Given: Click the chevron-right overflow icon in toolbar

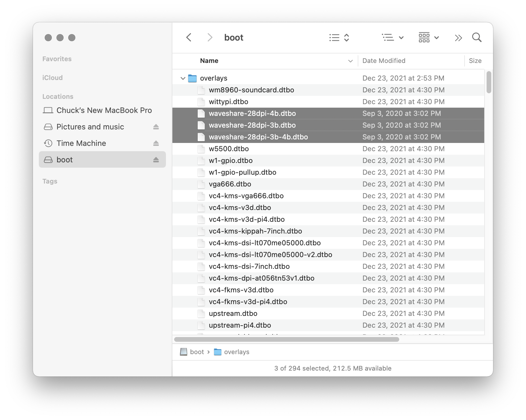Looking at the screenshot, I should (458, 38).
